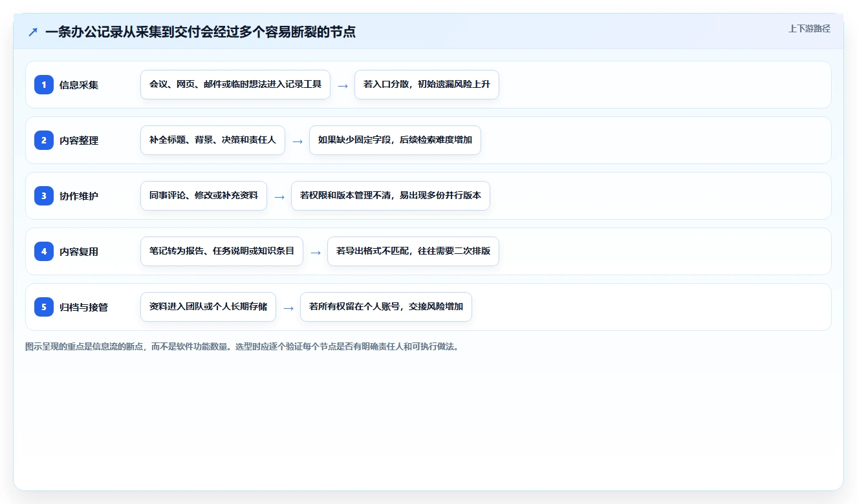Click step number badge 1
The image size is (857, 504).
point(44,84)
